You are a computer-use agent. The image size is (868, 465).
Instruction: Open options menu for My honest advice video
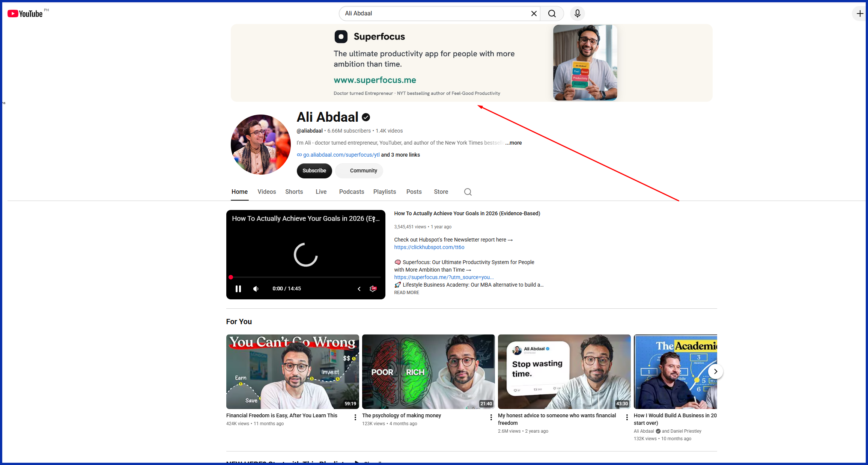tap(627, 417)
